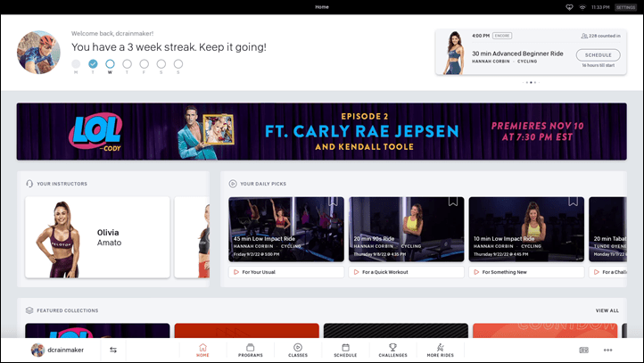644x363 pixels.
Task: Open the Challenges tab
Action: [393, 350]
